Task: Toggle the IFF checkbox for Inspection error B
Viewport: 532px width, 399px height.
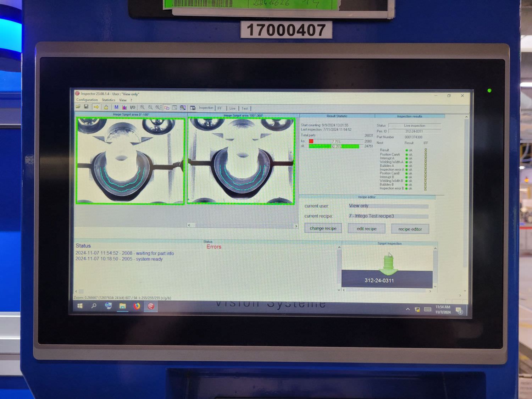Action: (426, 189)
